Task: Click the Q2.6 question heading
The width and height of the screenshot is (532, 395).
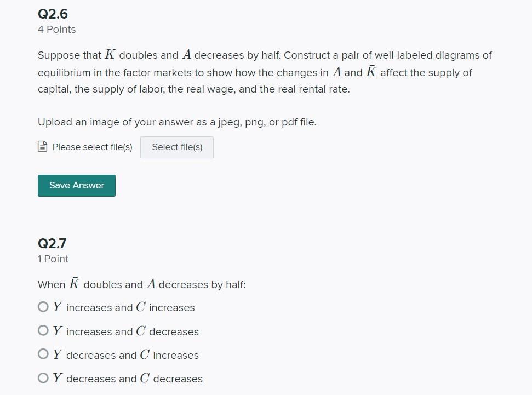Action: [x=53, y=14]
